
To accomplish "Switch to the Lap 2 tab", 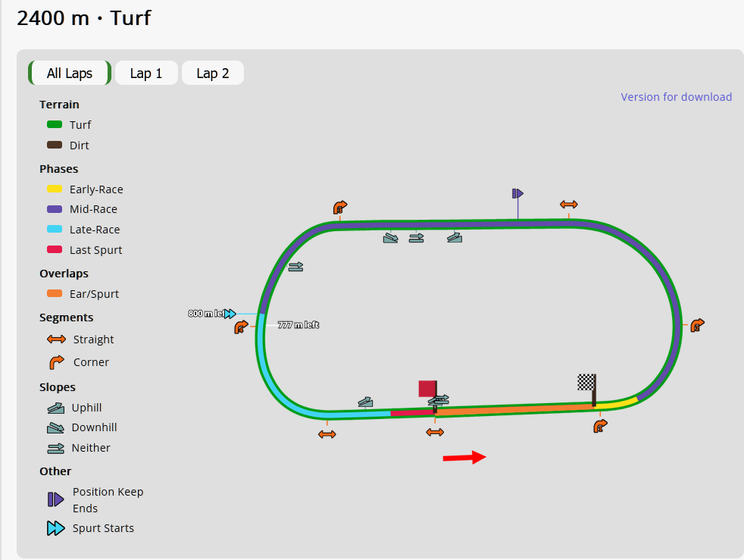I will coord(213,73).
